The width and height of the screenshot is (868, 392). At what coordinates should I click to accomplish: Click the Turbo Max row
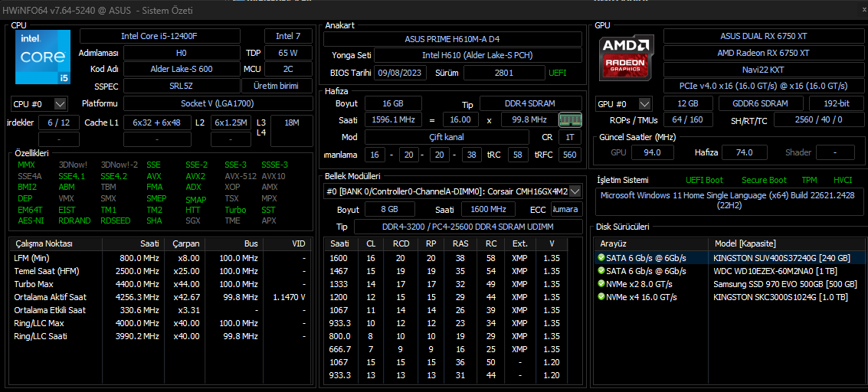(161, 284)
